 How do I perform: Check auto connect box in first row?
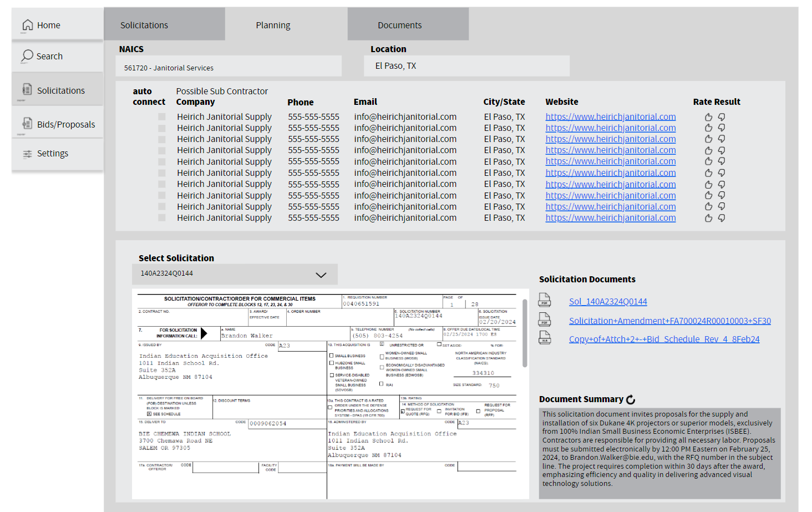coord(162,117)
